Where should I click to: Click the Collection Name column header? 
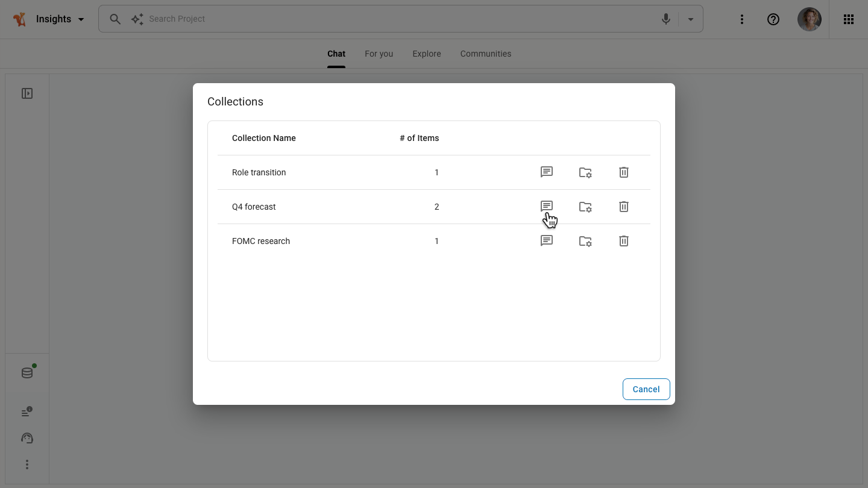264,138
